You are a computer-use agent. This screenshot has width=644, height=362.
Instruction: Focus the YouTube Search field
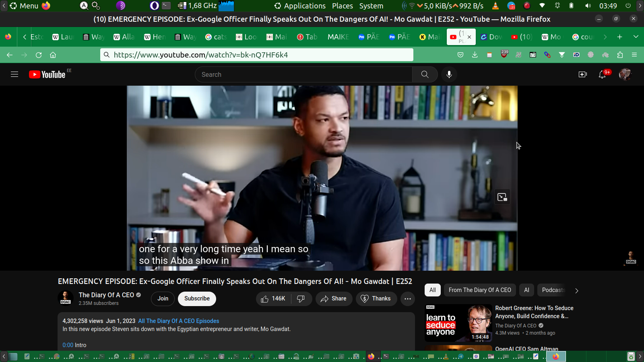tap(303, 74)
